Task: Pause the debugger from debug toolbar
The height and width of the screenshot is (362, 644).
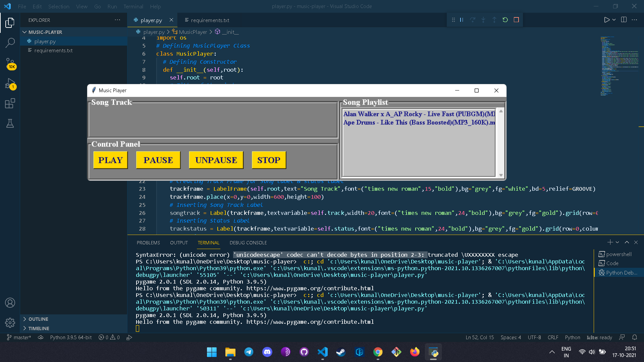Action: click(462, 20)
